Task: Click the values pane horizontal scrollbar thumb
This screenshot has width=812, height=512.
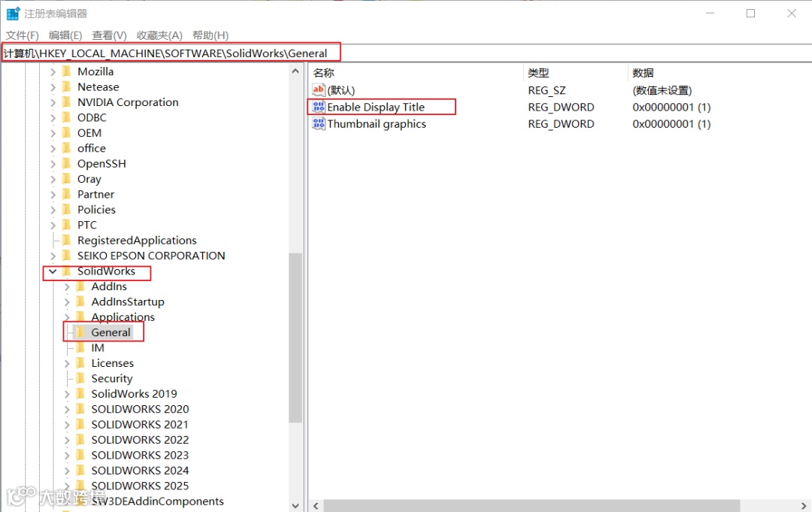Action: click(532, 505)
